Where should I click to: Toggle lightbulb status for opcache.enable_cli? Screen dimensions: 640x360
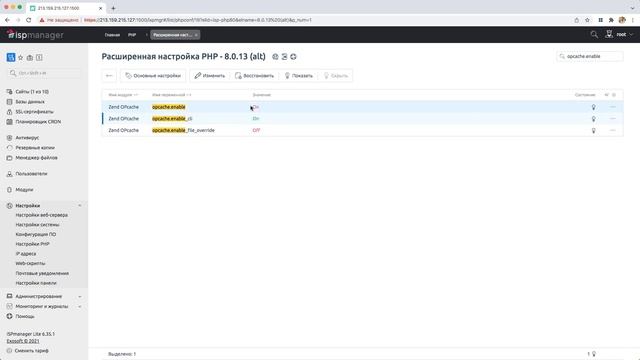pos(593,119)
